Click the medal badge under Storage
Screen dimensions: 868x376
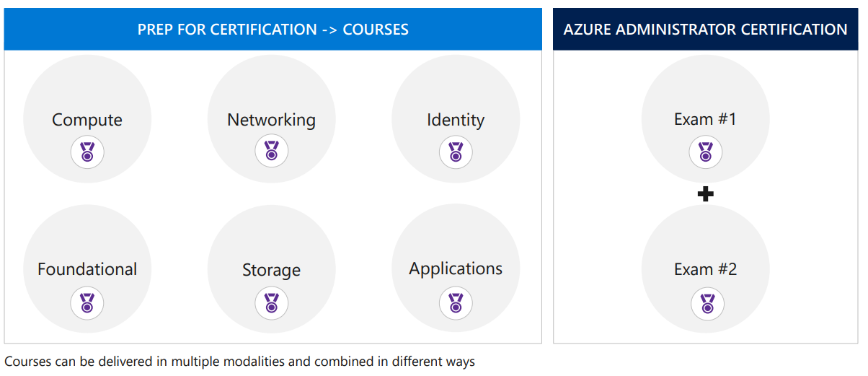click(x=272, y=303)
